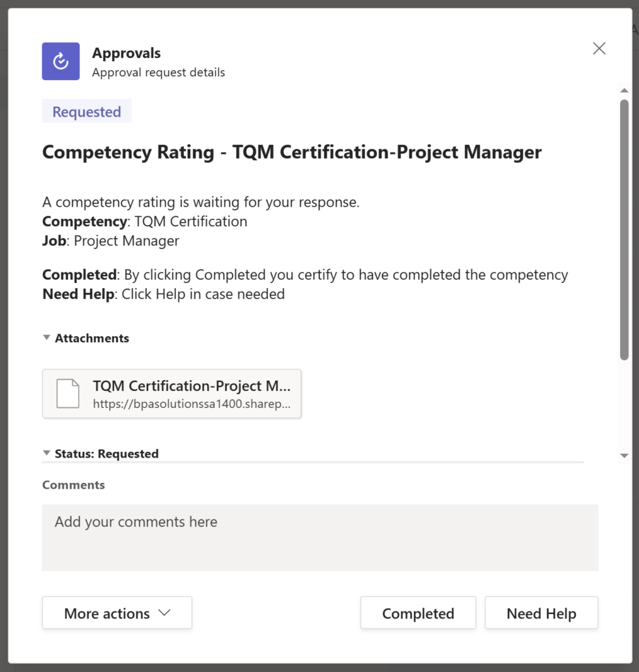Select the Competency Rating request title
Viewport: 639px width, 672px height.
[291, 152]
